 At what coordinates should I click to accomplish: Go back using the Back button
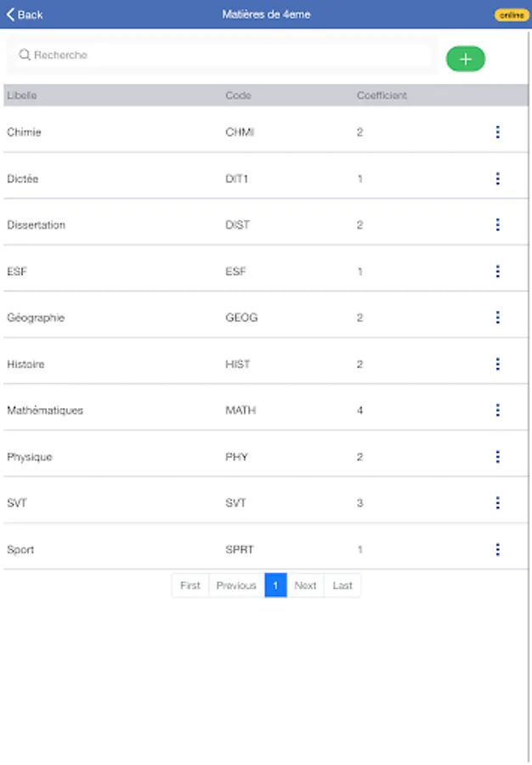coord(25,14)
